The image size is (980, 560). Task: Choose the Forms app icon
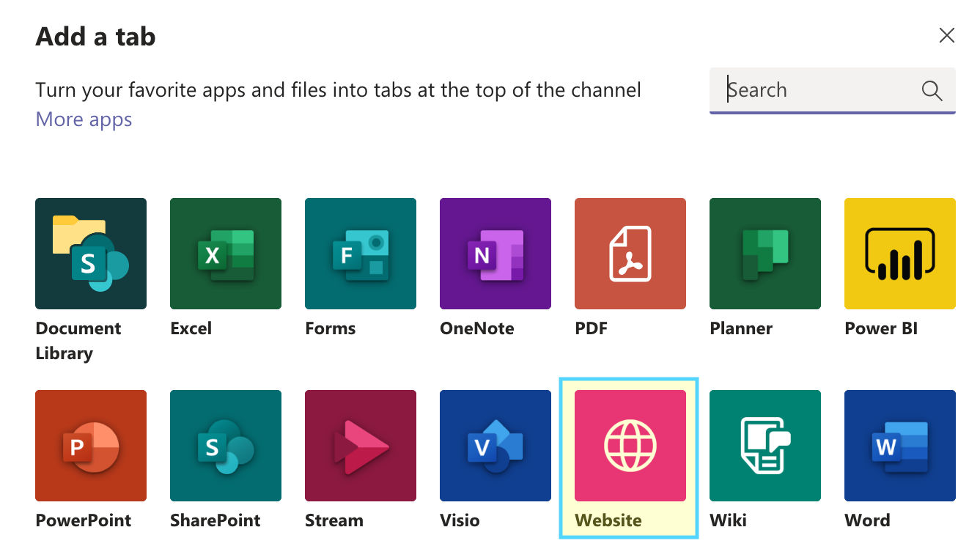[x=361, y=254]
